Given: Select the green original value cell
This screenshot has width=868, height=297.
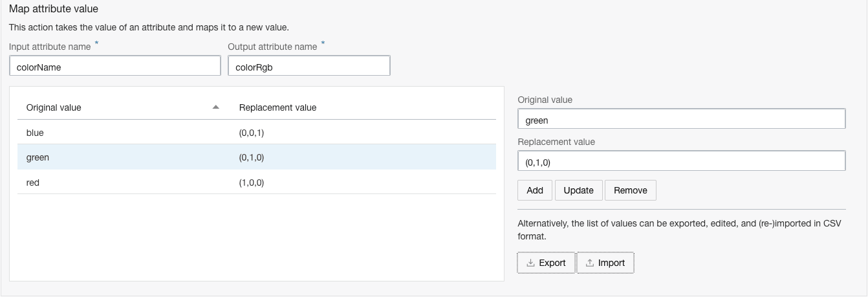Looking at the screenshot, I should 38,157.
